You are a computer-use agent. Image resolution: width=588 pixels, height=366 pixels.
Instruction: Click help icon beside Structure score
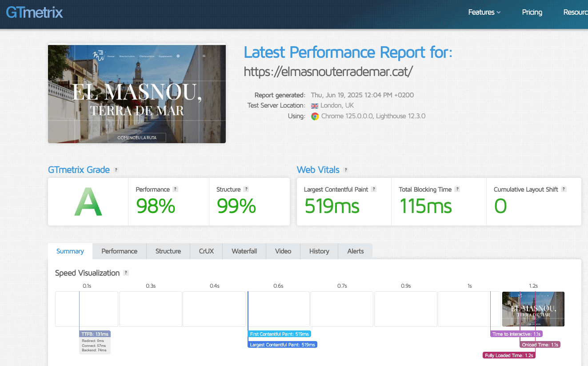[246, 189]
